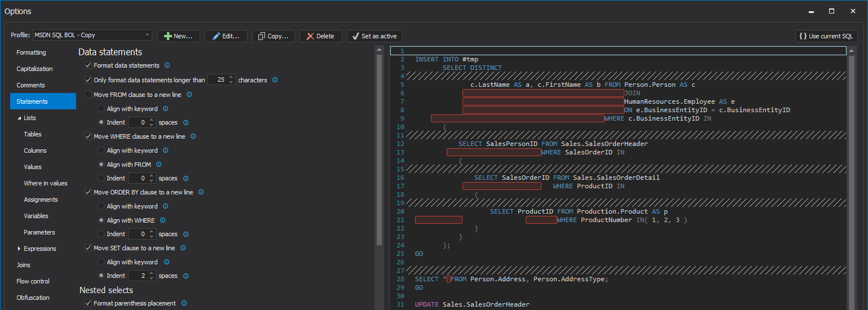The height and width of the screenshot is (310, 868).
Task: Toggle the Format data statements checkbox
Action: point(88,65)
